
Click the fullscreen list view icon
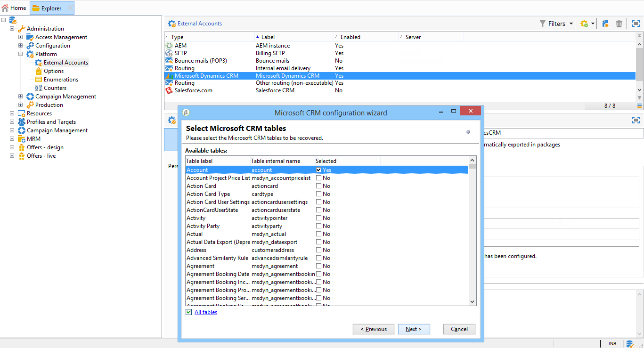[x=636, y=24]
